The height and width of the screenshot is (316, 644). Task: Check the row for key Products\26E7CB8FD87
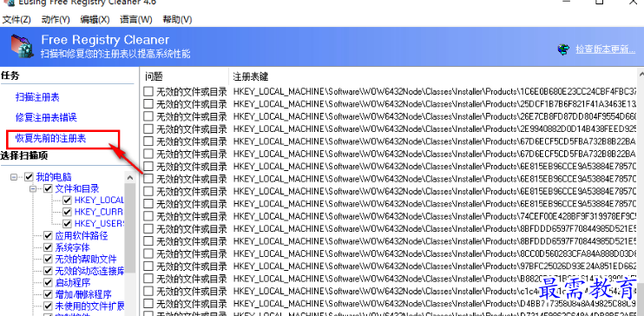click(x=148, y=116)
